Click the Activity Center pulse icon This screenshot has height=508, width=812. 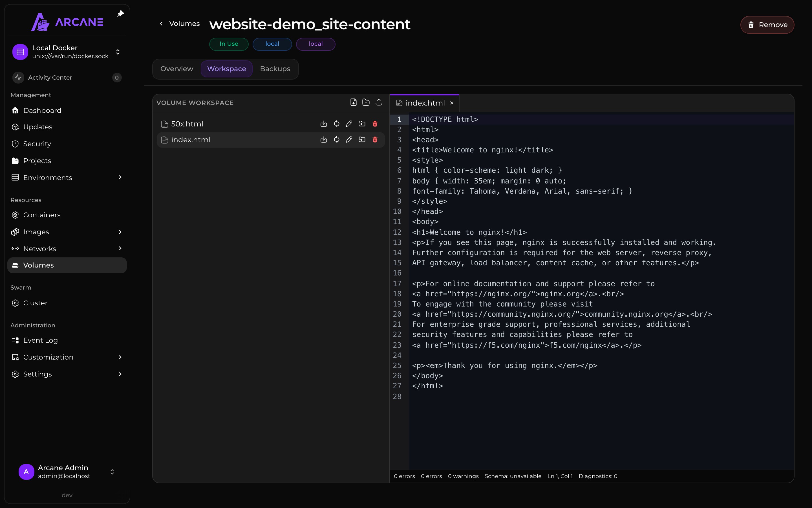pyautogui.click(x=18, y=78)
